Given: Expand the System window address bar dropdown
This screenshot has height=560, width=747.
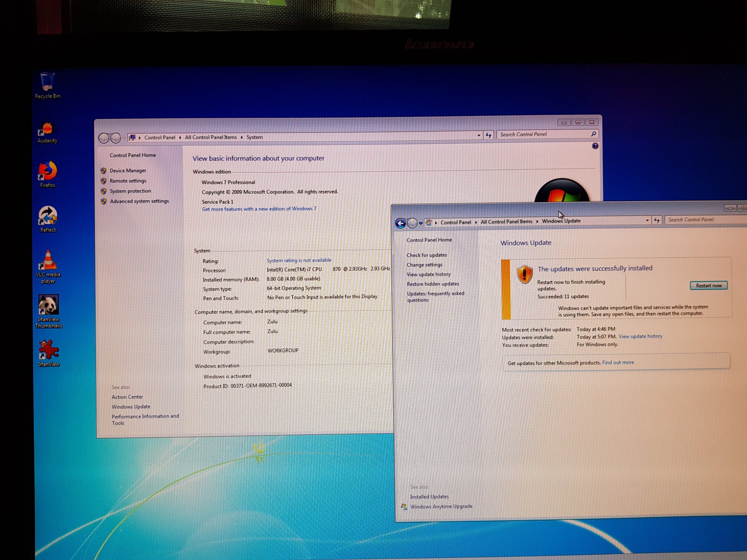Looking at the screenshot, I should pyautogui.click(x=479, y=136).
